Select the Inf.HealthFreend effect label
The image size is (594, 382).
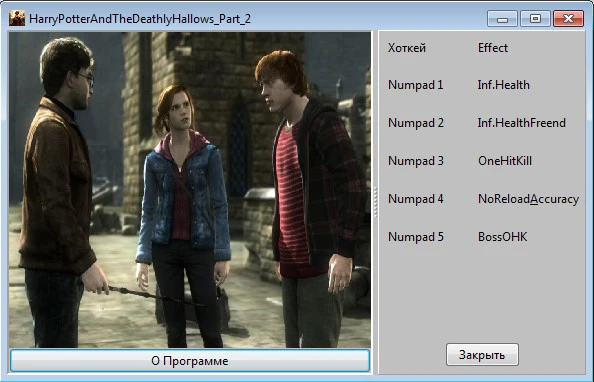click(522, 123)
